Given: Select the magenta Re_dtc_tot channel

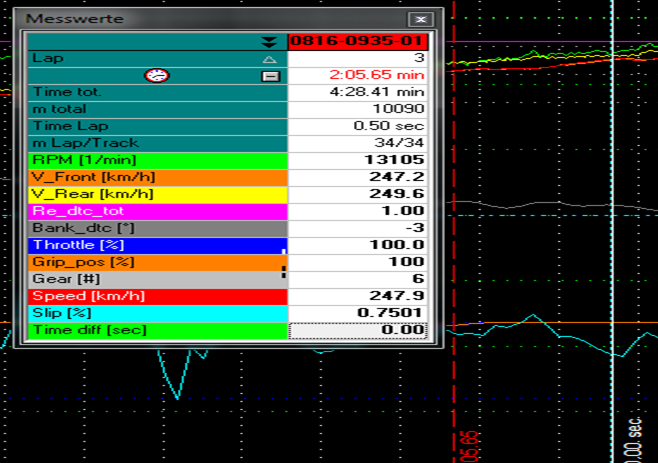Looking at the screenshot, I should [x=157, y=211].
